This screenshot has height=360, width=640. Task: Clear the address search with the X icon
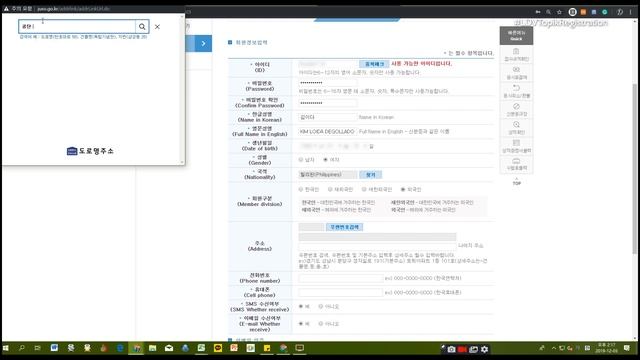(157, 27)
